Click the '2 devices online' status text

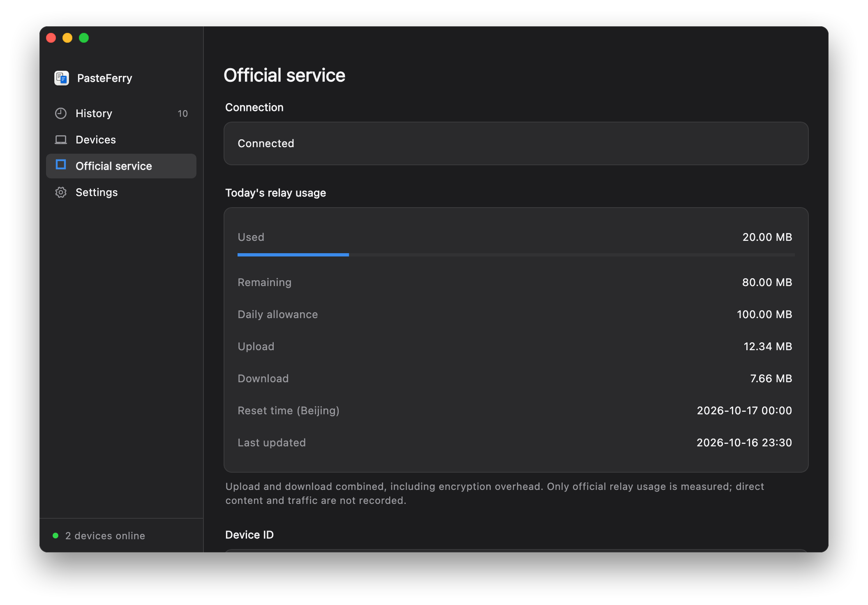click(105, 536)
